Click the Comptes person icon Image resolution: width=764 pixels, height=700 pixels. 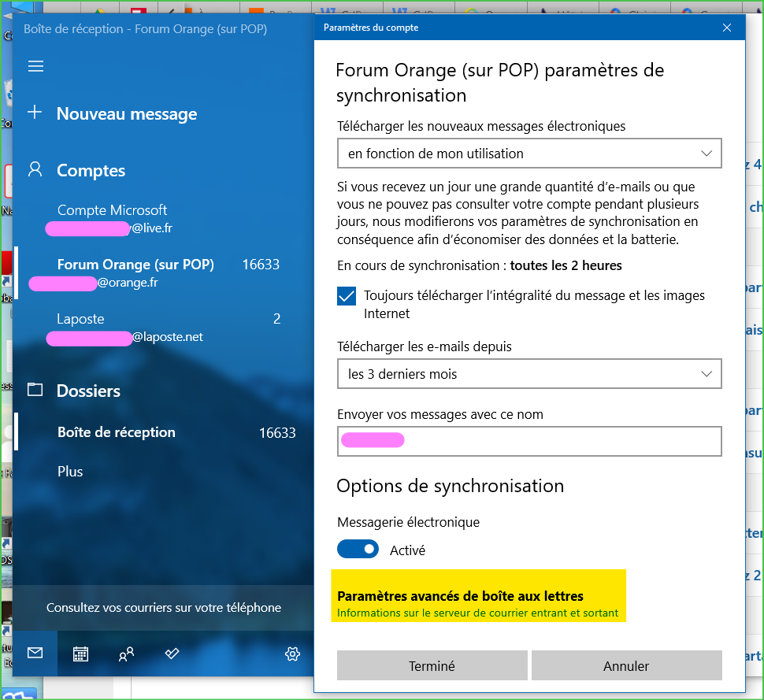[35, 169]
